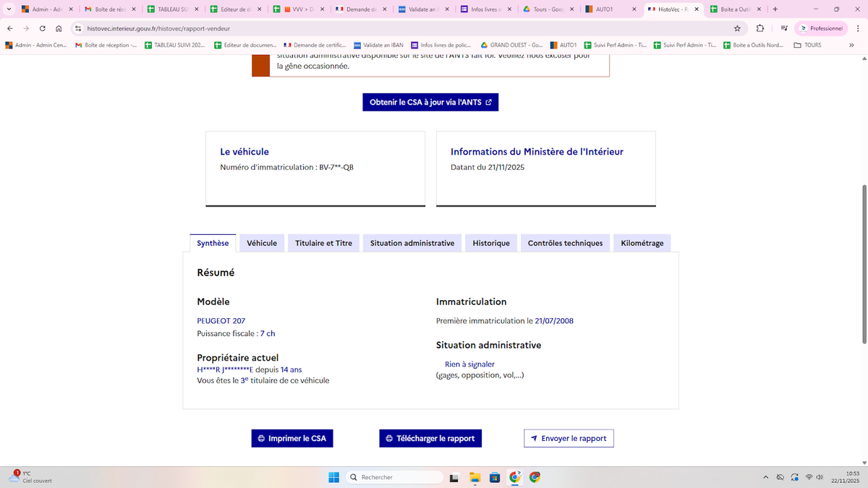Click the Rien à signaler status text
This screenshot has height=488, width=868.
tap(469, 364)
